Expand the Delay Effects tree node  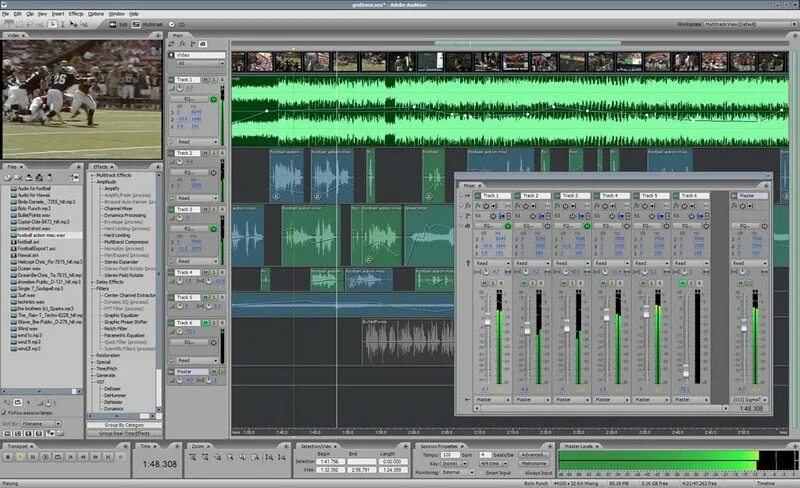click(x=93, y=282)
